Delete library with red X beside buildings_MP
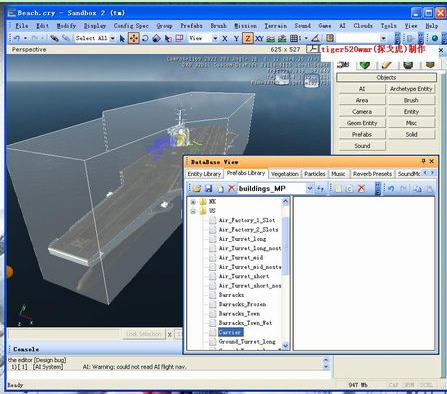 231,188
